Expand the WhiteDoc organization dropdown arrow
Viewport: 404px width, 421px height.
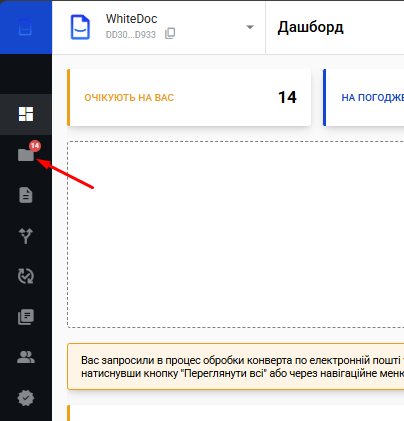(x=250, y=27)
